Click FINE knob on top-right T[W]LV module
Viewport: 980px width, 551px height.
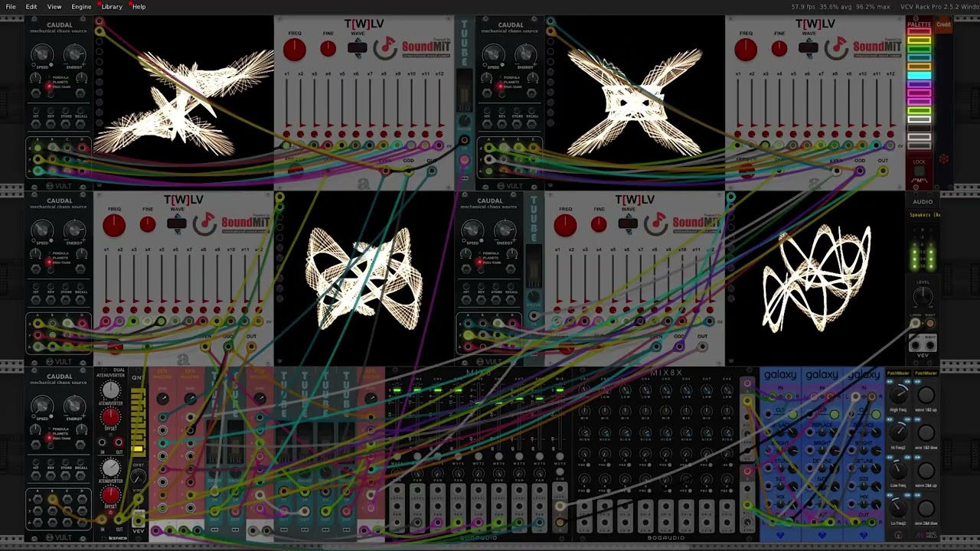click(x=779, y=48)
